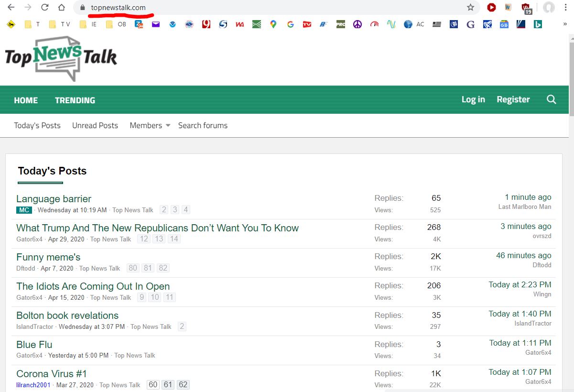Viewport: 574px width, 392px height.
Task: Go to page 4 of Language barrier
Action: 186,210
